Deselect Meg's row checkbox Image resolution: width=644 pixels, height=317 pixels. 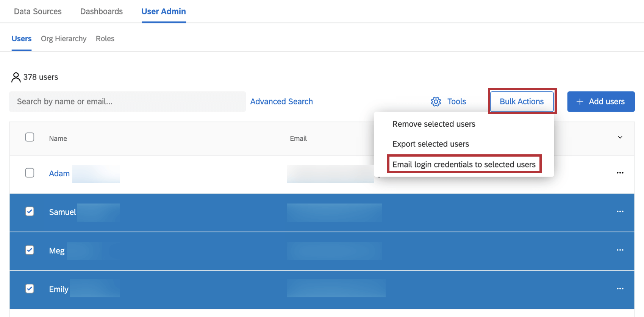[30, 250]
